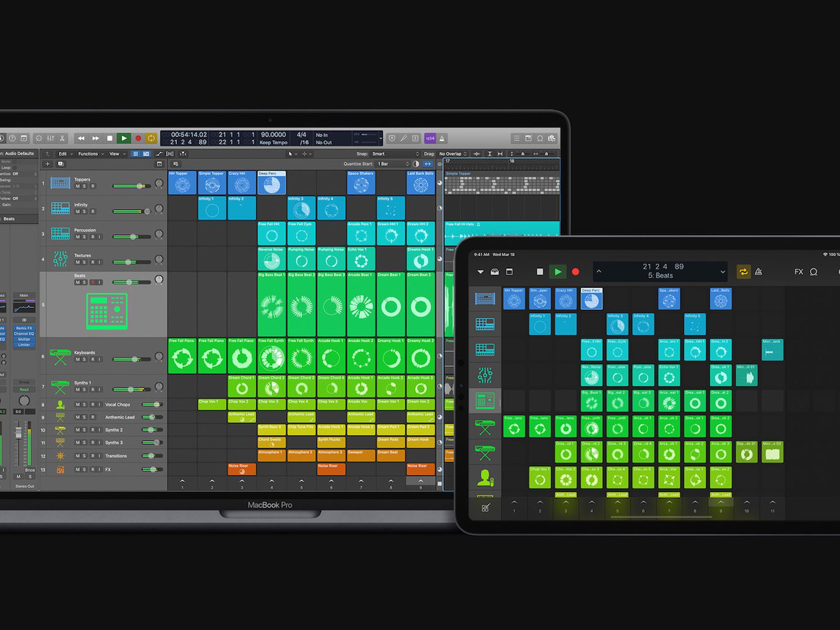The image size is (840, 630).
Task: Stop playback in Logic Pro transport
Action: click(110, 138)
